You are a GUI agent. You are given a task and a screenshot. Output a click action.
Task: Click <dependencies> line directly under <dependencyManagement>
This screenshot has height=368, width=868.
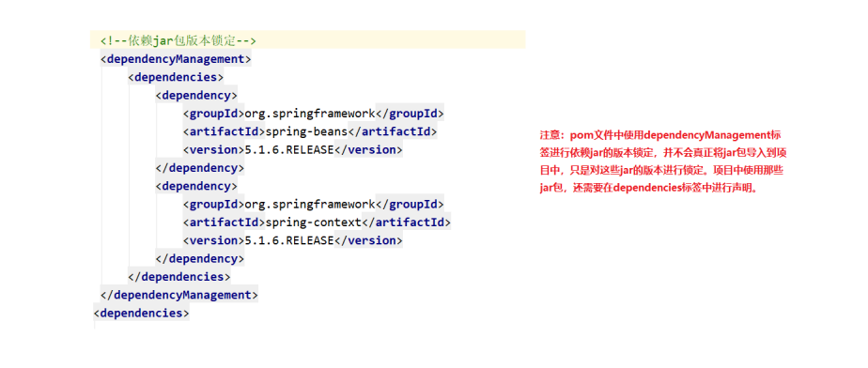[x=176, y=77]
